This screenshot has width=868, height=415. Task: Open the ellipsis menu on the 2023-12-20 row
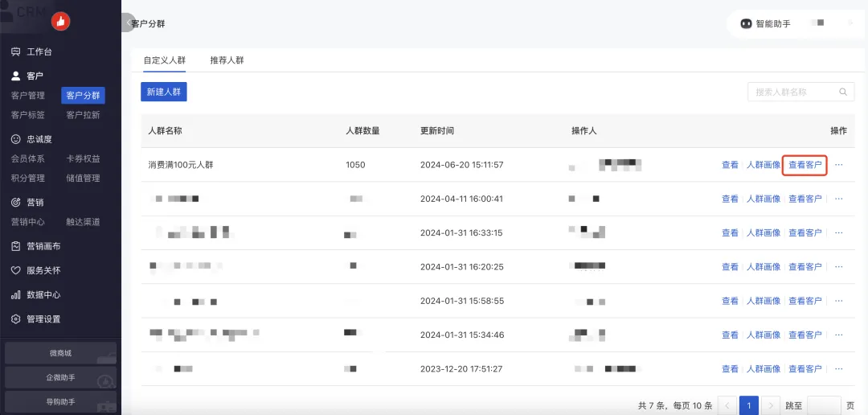[839, 368]
